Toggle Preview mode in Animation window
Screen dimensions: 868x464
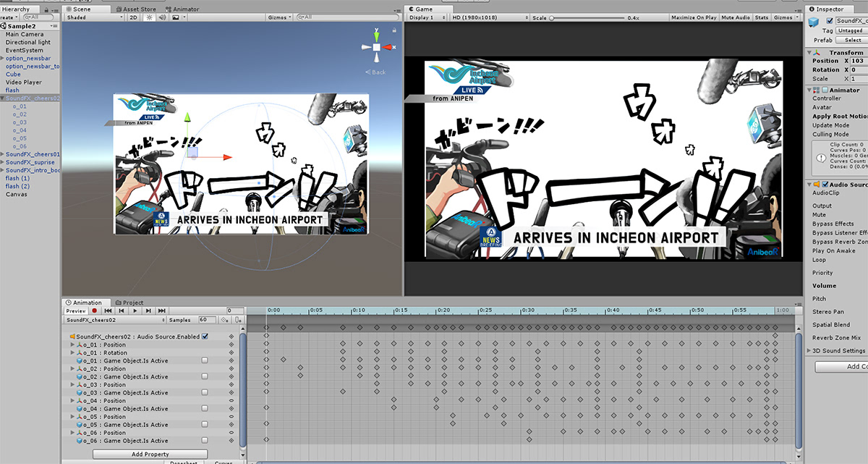point(76,311)
